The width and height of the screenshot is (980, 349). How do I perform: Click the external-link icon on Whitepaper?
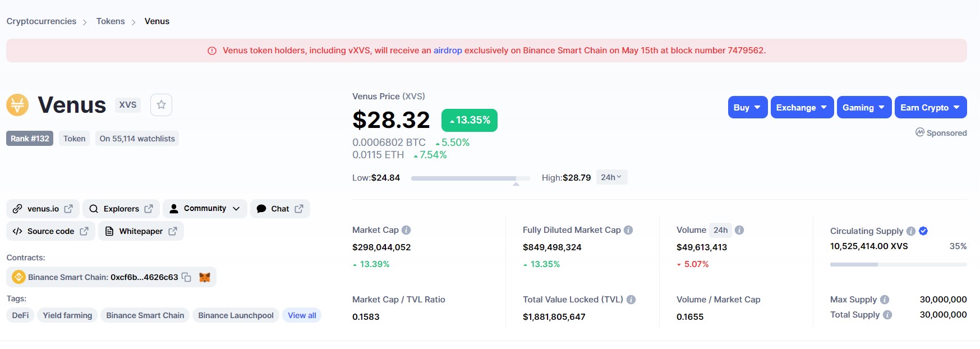tap(173, 231)
